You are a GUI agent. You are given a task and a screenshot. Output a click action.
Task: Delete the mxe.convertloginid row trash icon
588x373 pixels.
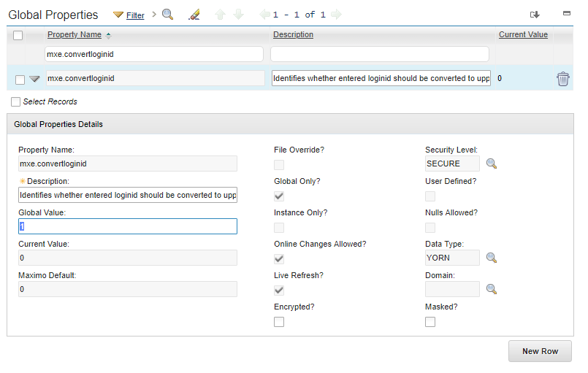562,79
